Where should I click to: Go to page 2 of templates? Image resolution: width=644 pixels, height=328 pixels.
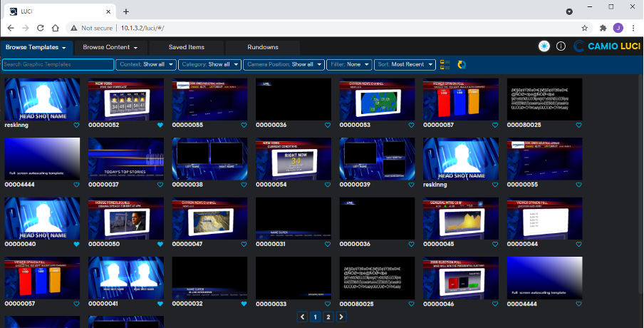point(328,317)
